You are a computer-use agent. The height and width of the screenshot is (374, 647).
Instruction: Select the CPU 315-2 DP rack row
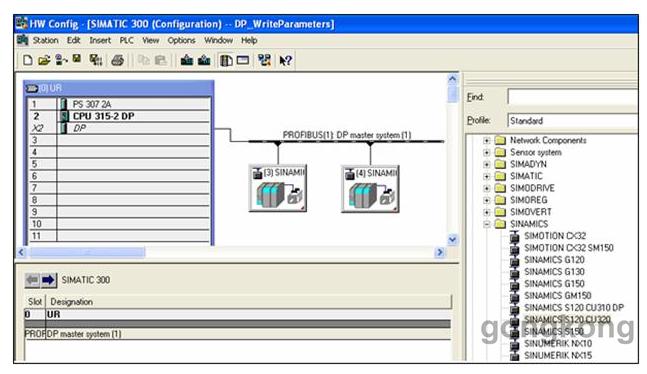pyautogui.click(x=120, y=116)
